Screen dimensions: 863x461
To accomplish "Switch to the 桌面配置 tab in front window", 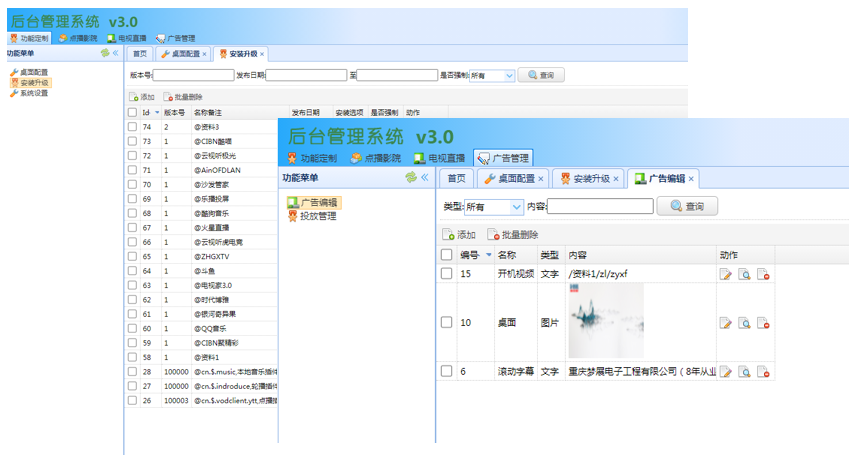I will point(510,178).
